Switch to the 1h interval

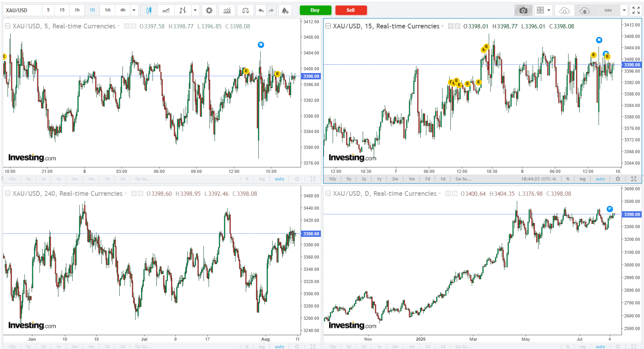77,10
